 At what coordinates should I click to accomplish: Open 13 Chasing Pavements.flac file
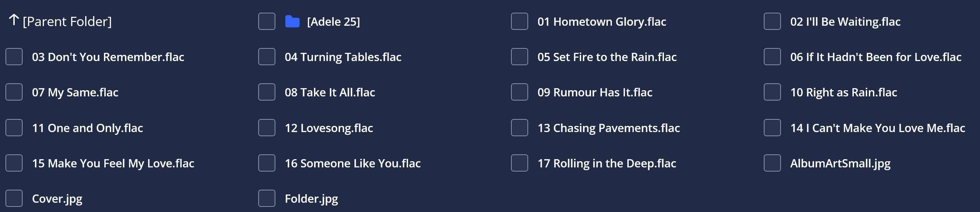pyautogui.click(x=608, y=128)
